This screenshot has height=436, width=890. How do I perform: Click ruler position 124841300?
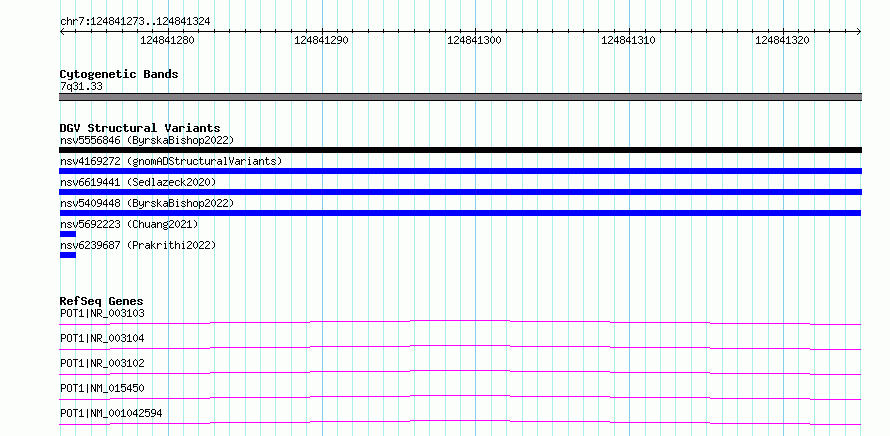click(475, 40)
